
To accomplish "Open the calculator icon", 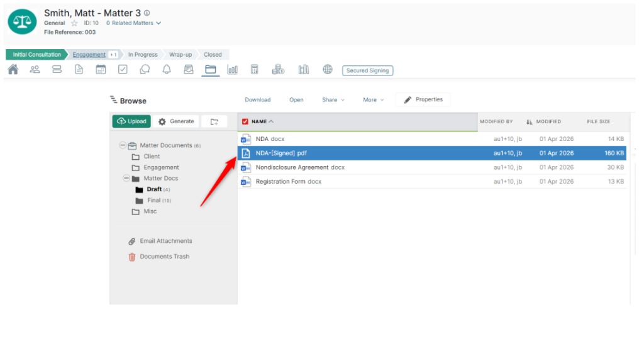I will click(x=255, y=69).
